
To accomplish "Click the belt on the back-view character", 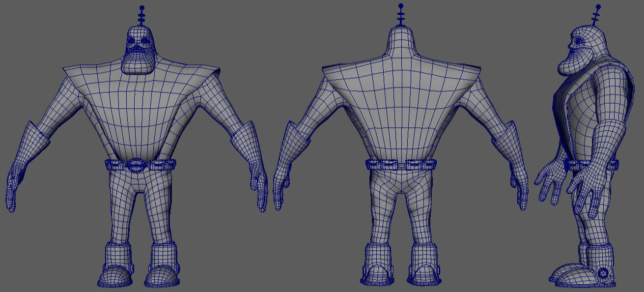I will tap(401, 165).
